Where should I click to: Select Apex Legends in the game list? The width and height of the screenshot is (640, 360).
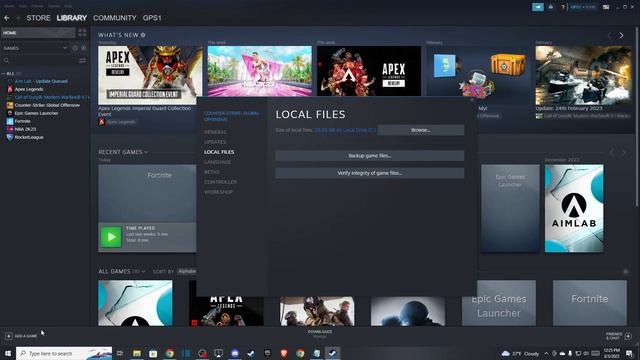point(29,89)
